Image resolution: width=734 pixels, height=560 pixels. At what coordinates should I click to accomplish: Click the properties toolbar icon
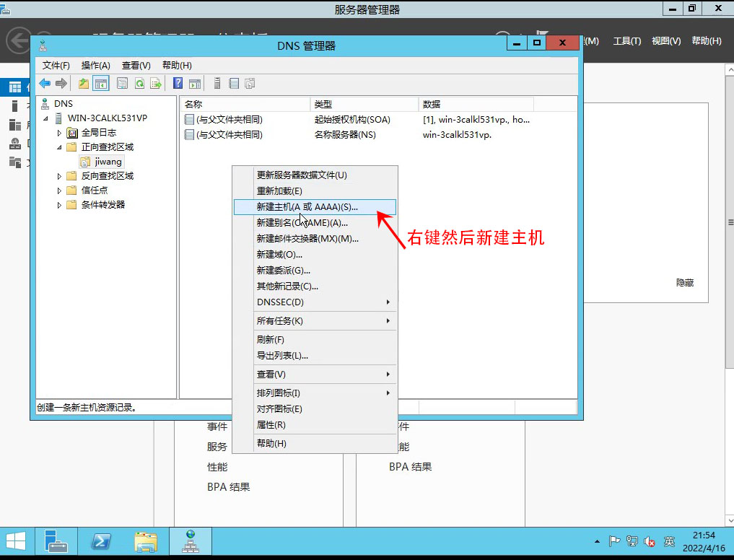(x=123, y=83)
